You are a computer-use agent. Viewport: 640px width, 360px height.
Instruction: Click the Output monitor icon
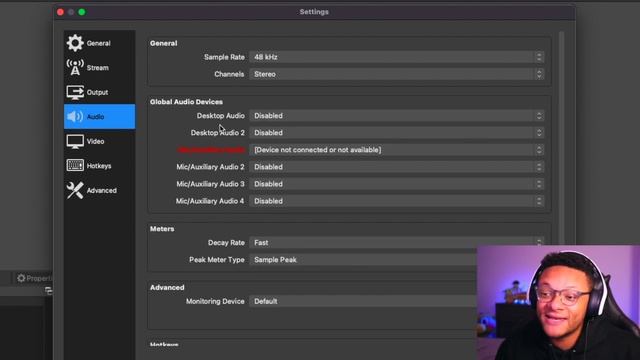click(75, 92)
